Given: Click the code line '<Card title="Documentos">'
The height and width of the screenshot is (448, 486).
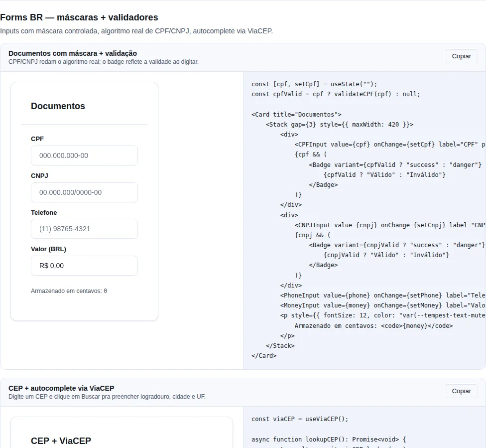Looking at the screenshot, I should 296,115.
